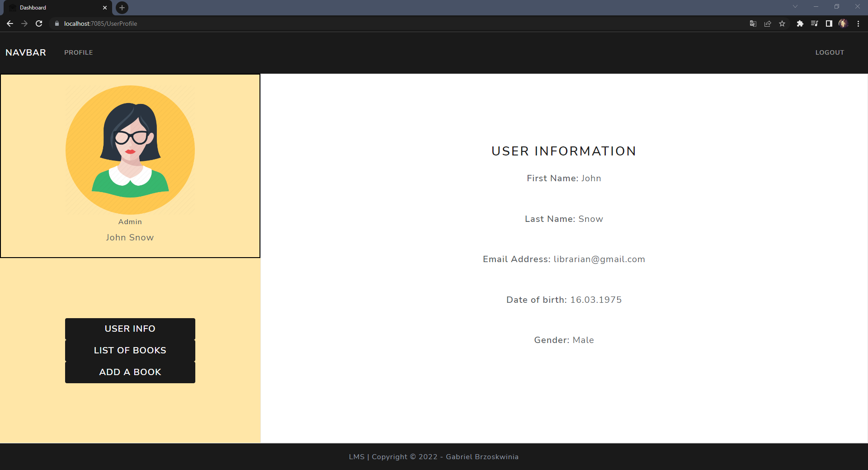Image resolution: width=868 pixels, height=470 pixels.
Task: Open the Chrome three-dot menu
Action: tap(859, 23)
